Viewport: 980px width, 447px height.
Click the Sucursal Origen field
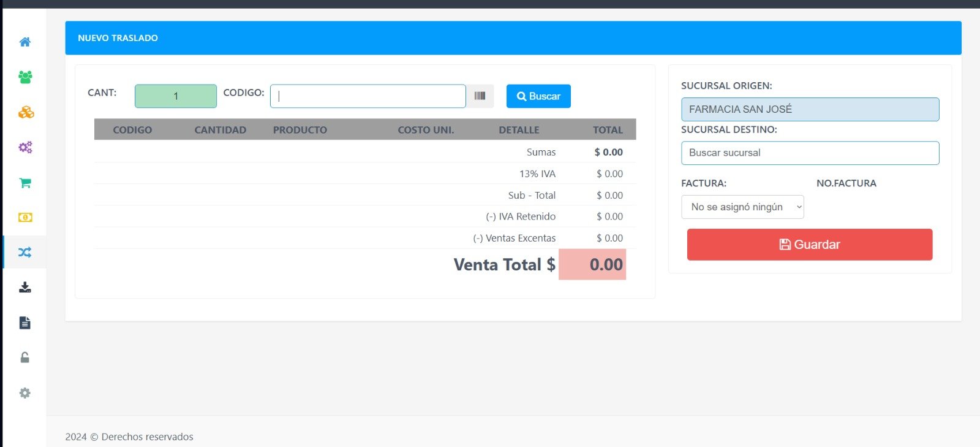(810, 110)
